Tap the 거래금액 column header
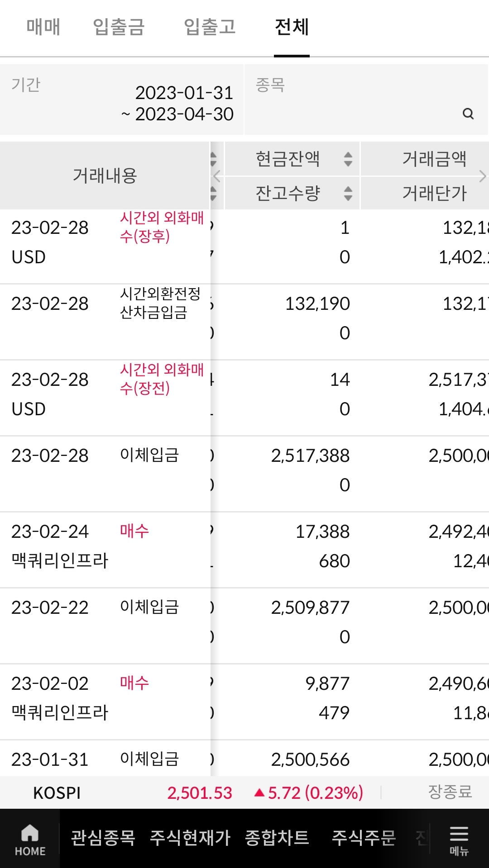The image size is (489, 868). coord(434,159)
